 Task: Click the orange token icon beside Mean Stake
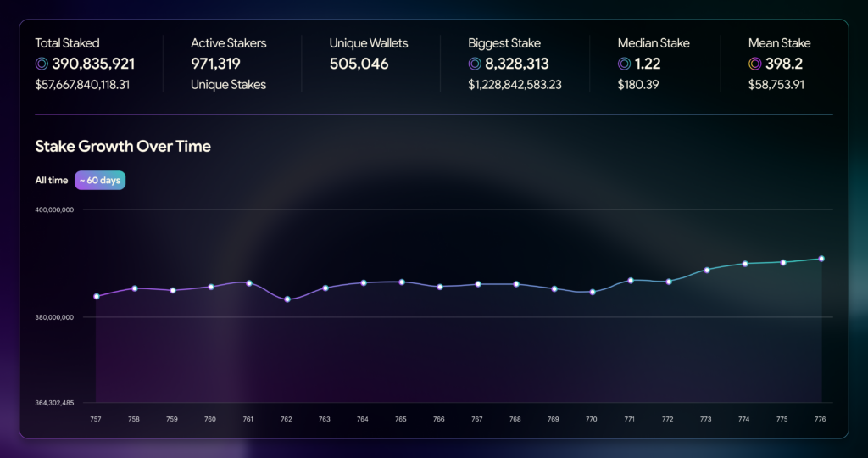[x=754, y=64]
